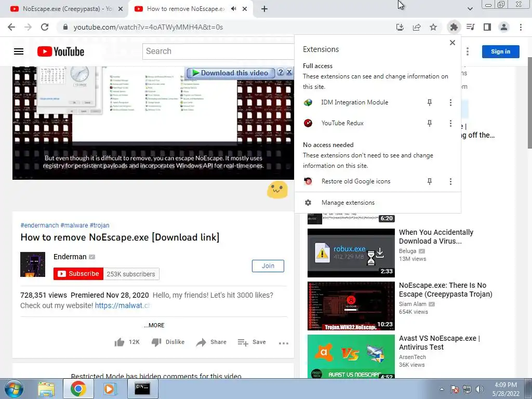This screenshot has width=532, height=399.
Task: Open NoEscape.exe: There Is No Escape video title
Action: [x=445, y=290]
